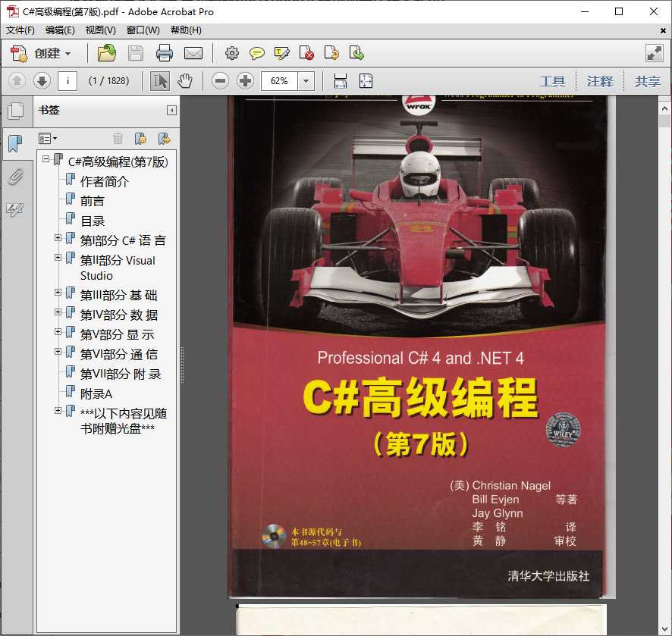This screenshot has height=636, width=672.
Task: Create a new bookmark
Action: (x=141, y=138)
